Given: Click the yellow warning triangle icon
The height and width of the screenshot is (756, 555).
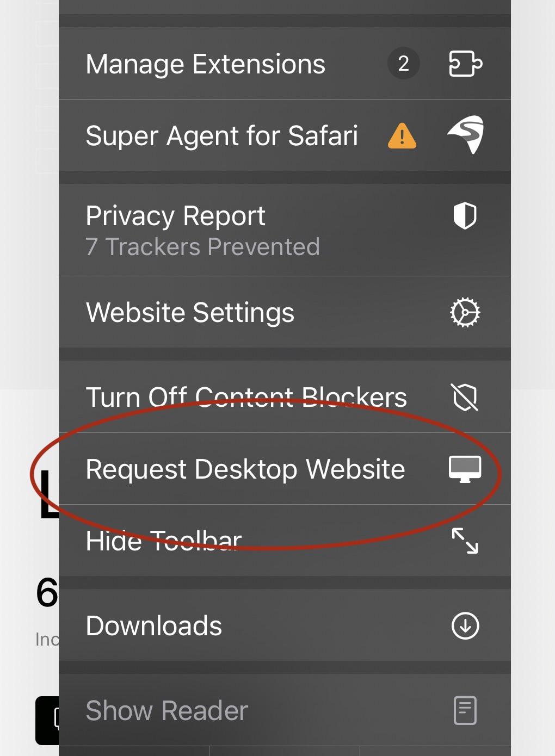Looking at the screenshot, I should pyautogui.click(x=402, y=136).
